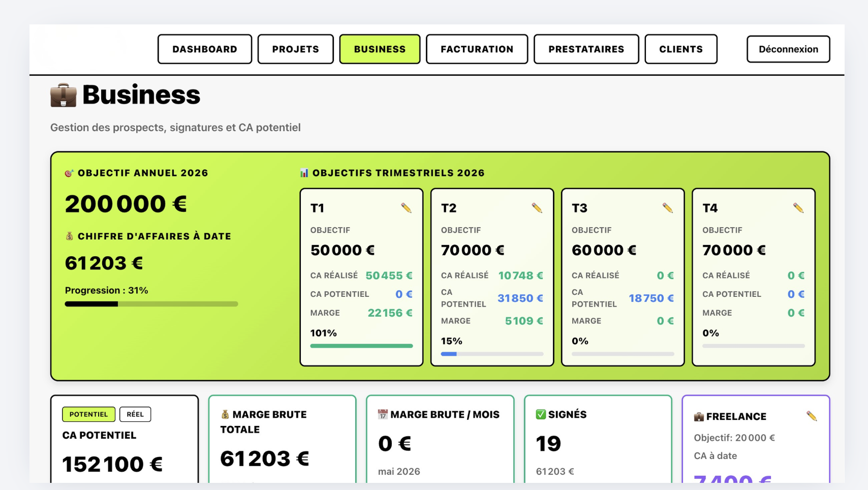Click the bar chart icon by Objectifs Trimestriels
Image resolution: width=868 pixels, height=490 pixels.
point(304,173)
